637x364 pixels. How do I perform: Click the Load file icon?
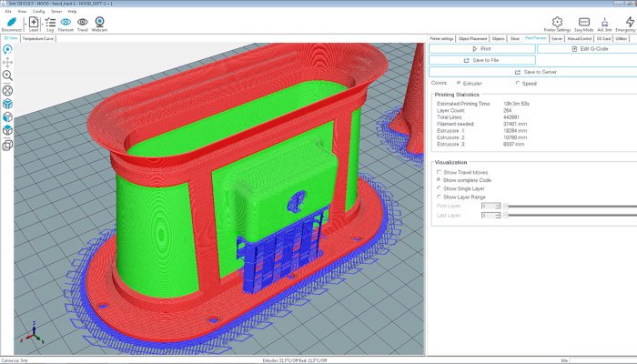coord(33,23)
